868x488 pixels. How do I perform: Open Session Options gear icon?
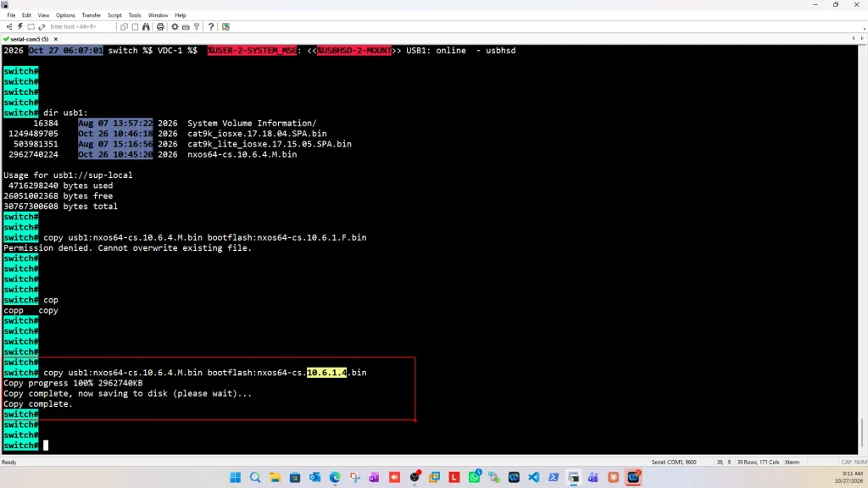click(175, 26)
